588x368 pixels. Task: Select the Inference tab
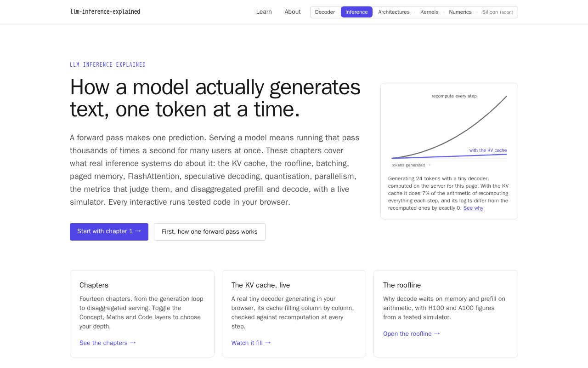coord(356,12)
